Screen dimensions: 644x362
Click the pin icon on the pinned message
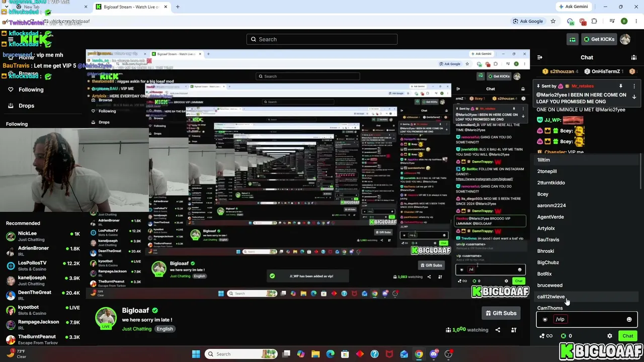point(621,86)
